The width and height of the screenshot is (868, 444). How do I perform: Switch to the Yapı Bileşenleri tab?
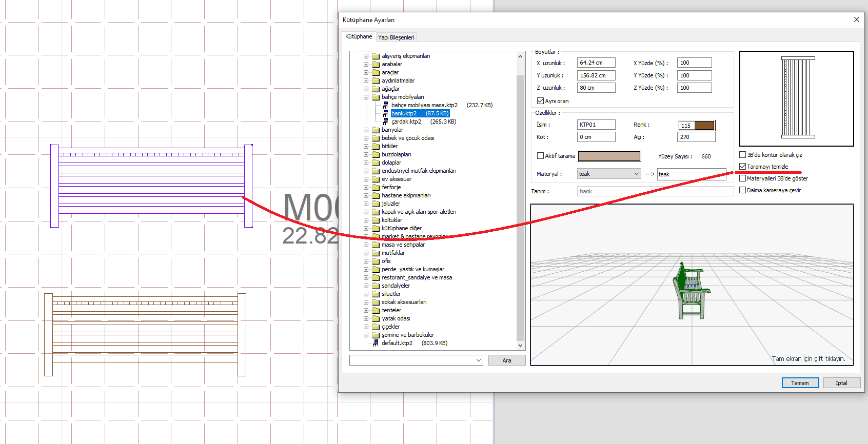(396, 37)
